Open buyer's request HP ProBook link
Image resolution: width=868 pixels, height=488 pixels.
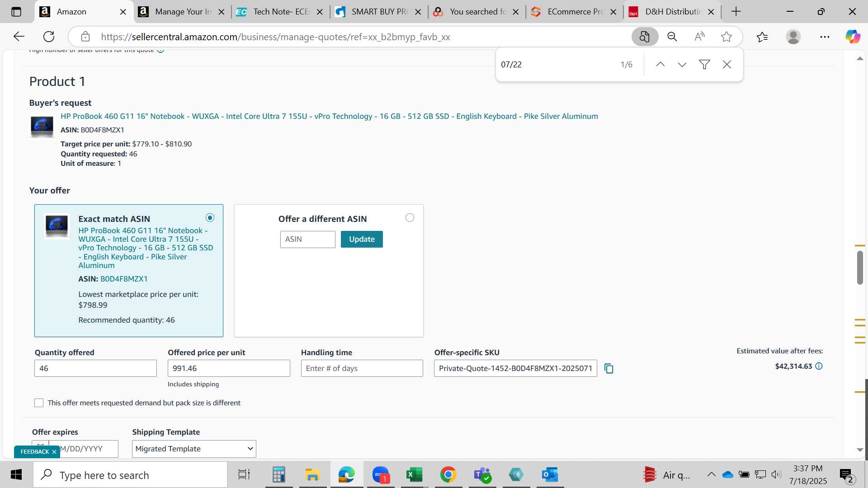(329, 116)
